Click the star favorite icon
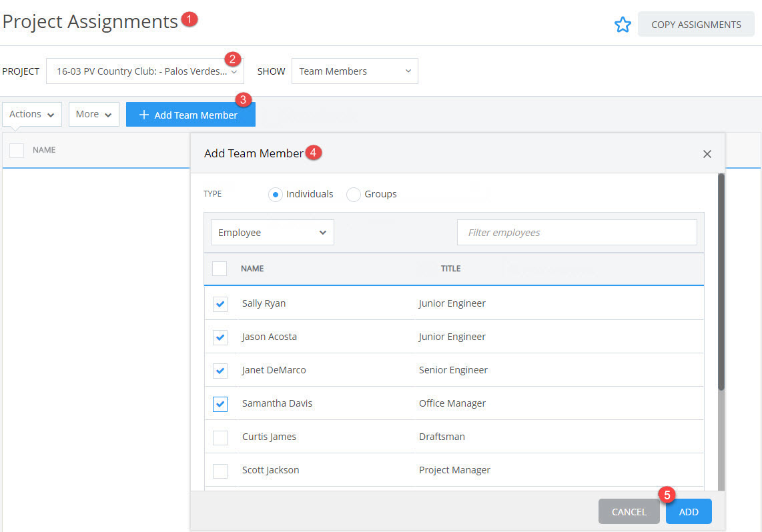762x532 pixels. [623, 24]
